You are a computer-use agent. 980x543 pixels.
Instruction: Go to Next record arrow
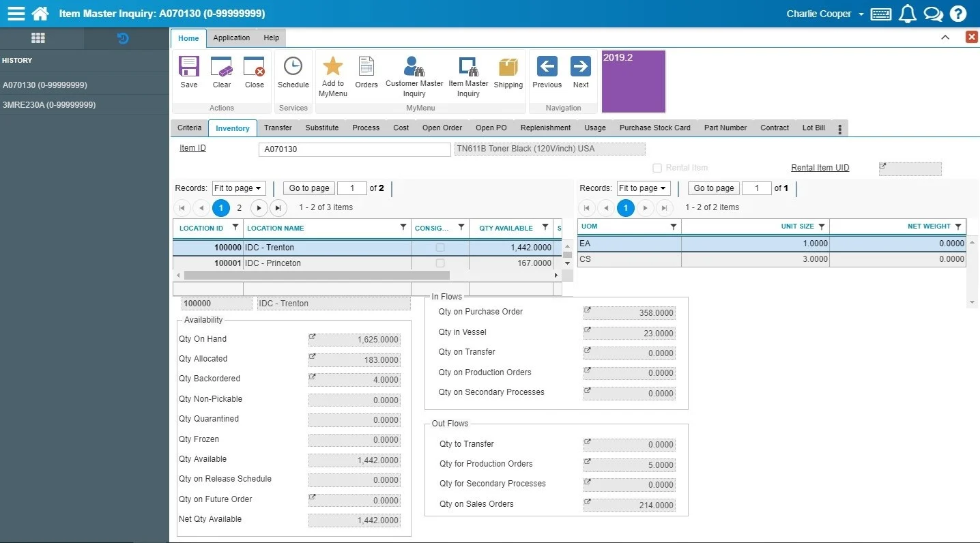tap(581, 66)
